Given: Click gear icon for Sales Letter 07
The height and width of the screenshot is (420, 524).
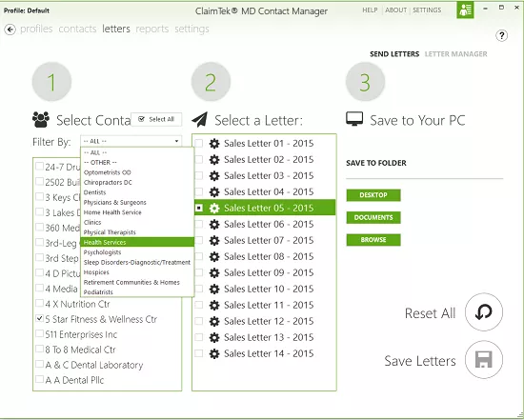Looking at the screenshot, I should coord(214,240).
